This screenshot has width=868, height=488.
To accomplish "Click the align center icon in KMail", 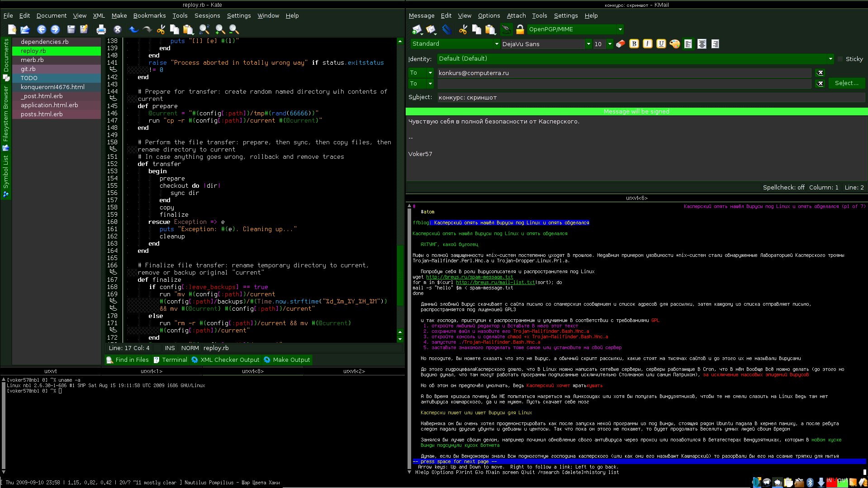I will [x=702, y=44].
